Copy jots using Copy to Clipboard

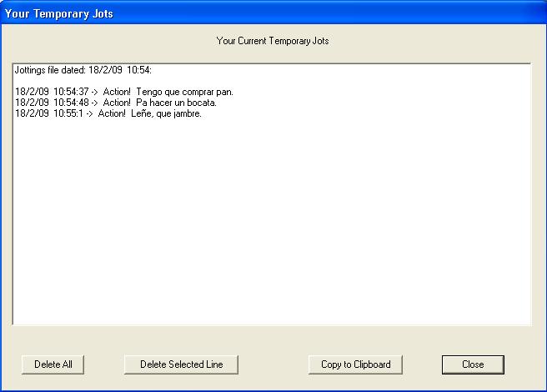pos(355,364)
